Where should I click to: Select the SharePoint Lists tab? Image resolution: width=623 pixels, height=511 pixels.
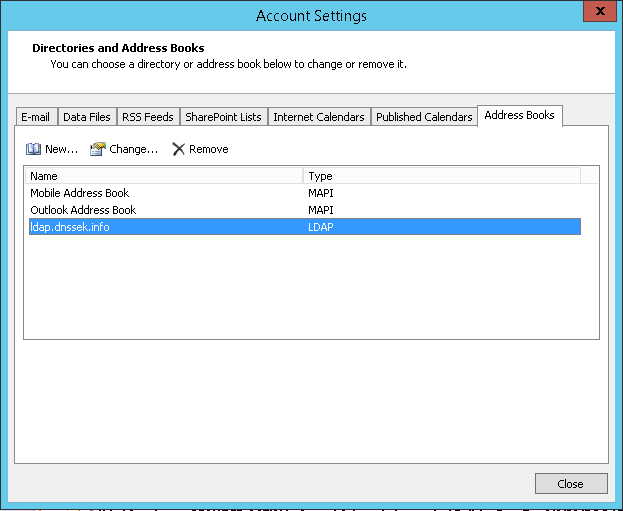point(223,117)
